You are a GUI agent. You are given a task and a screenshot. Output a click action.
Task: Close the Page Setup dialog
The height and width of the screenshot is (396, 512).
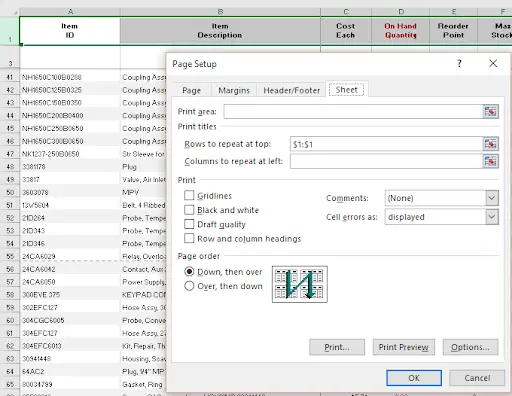pyautogui.click(x=493, y=63)
